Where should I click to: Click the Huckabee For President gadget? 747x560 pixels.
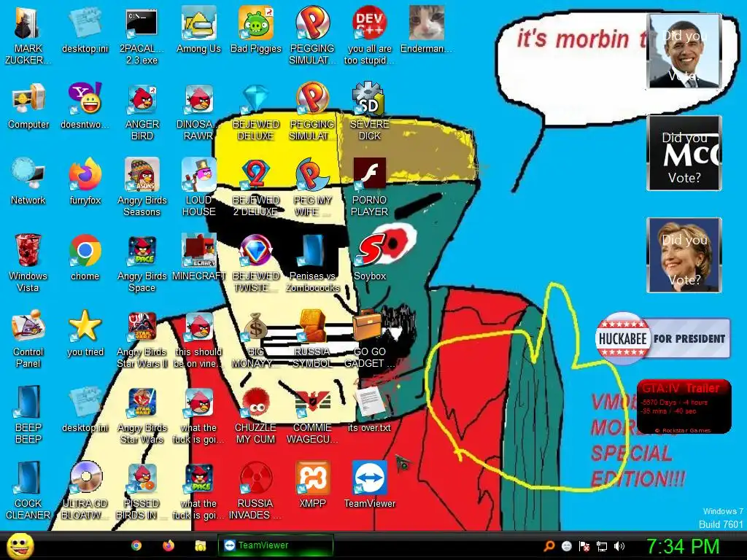coord(662,338)
